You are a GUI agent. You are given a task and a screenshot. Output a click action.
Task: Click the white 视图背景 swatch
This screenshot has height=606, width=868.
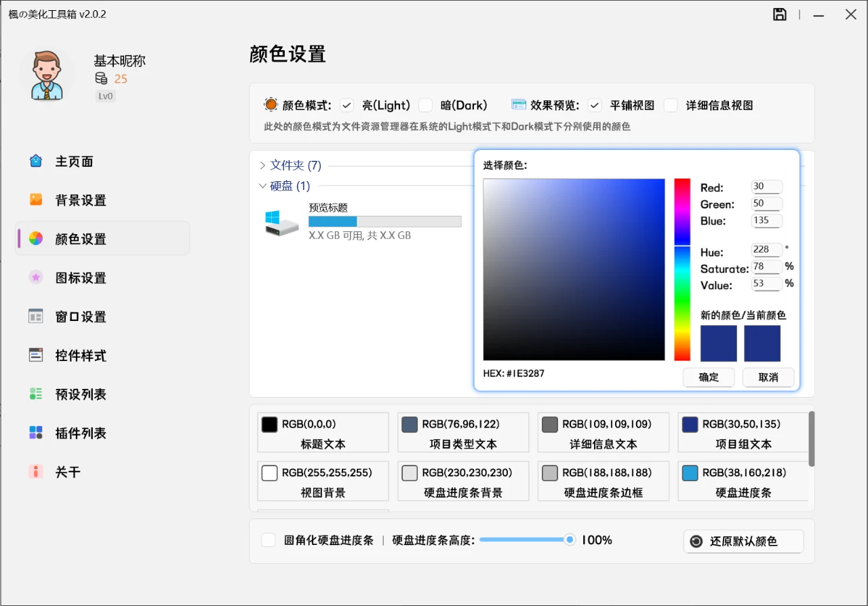[x=269, y=473]
